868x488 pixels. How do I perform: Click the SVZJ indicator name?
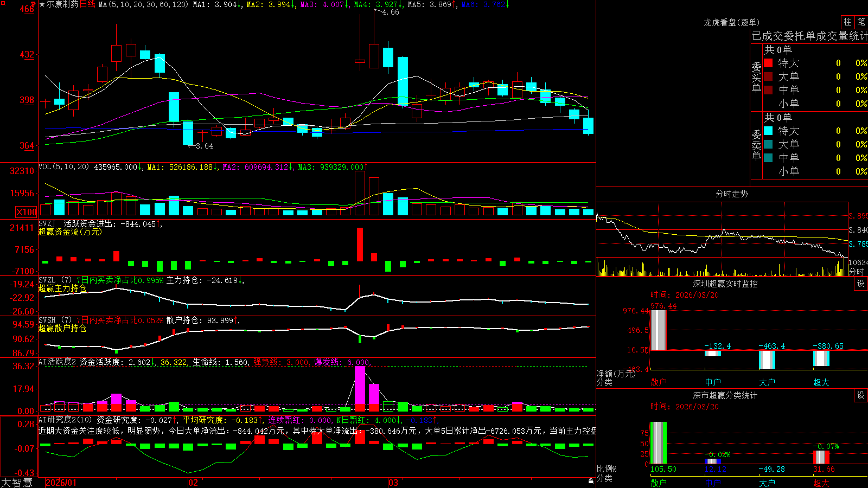47,224
